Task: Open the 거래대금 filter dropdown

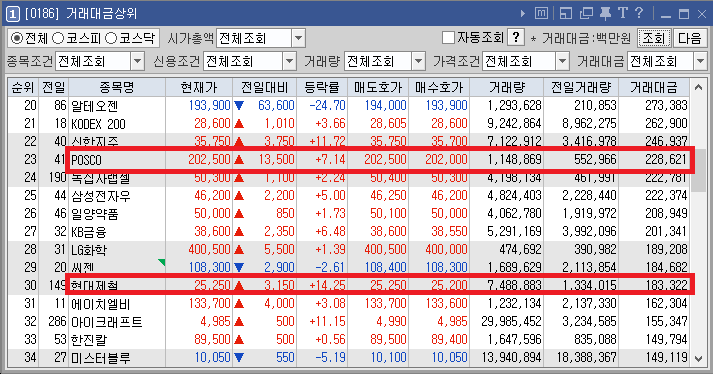Action: (x=700, y=61)
